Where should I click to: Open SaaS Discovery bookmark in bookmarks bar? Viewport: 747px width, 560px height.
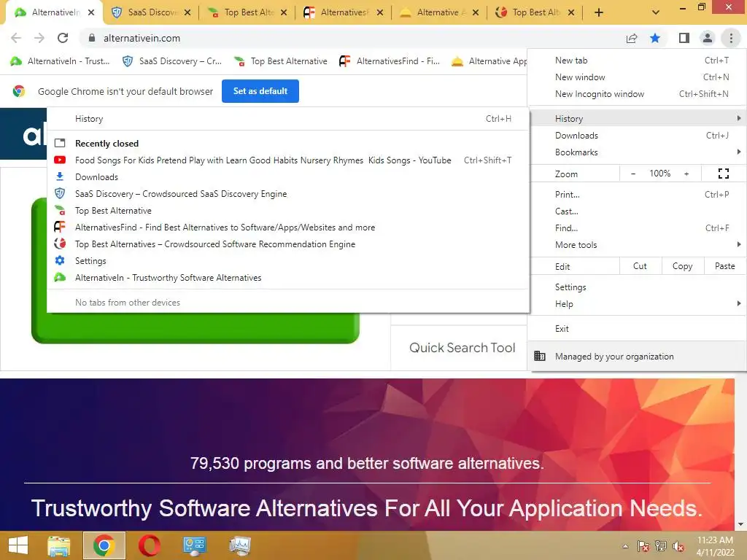point(172,61)
